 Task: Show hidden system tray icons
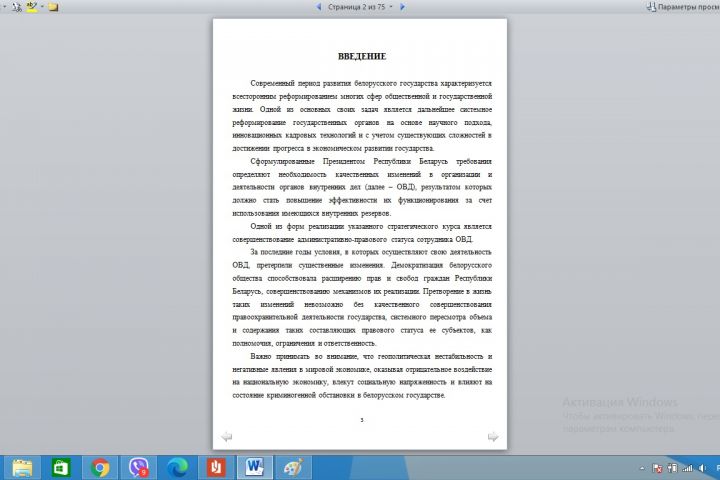642,468
